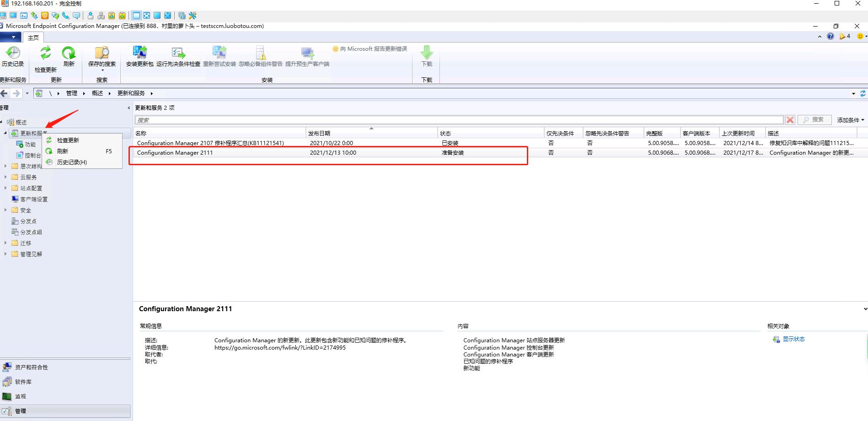This screenshot has height=421, width=868.
Task: Switch to 管理 workspace
Action: point(65,411)
